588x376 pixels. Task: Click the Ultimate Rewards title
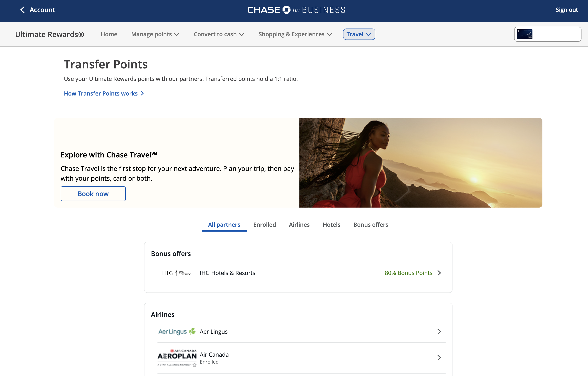tap(50, 34)
